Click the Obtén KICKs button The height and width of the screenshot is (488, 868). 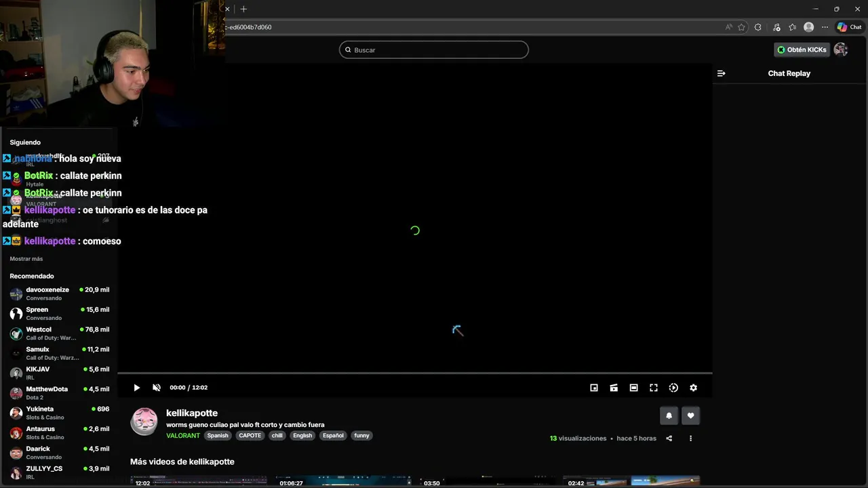pyautogui.click(x=802, y=49)
